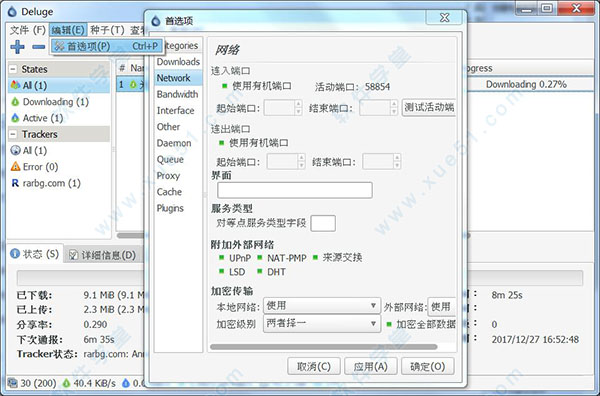Collapse the Trackers section in sidebar
600x396 pixels.
point(13,134)
